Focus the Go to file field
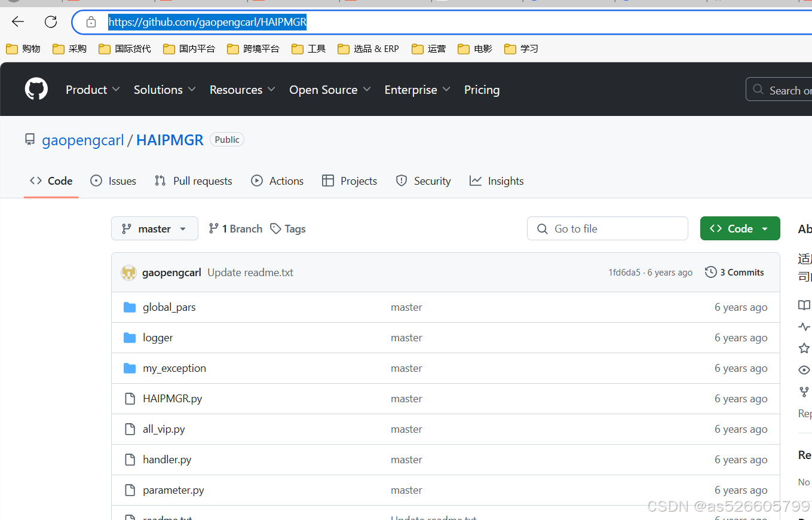The height and width of the screenshot is (520, 812). click(x=608, y=228)
